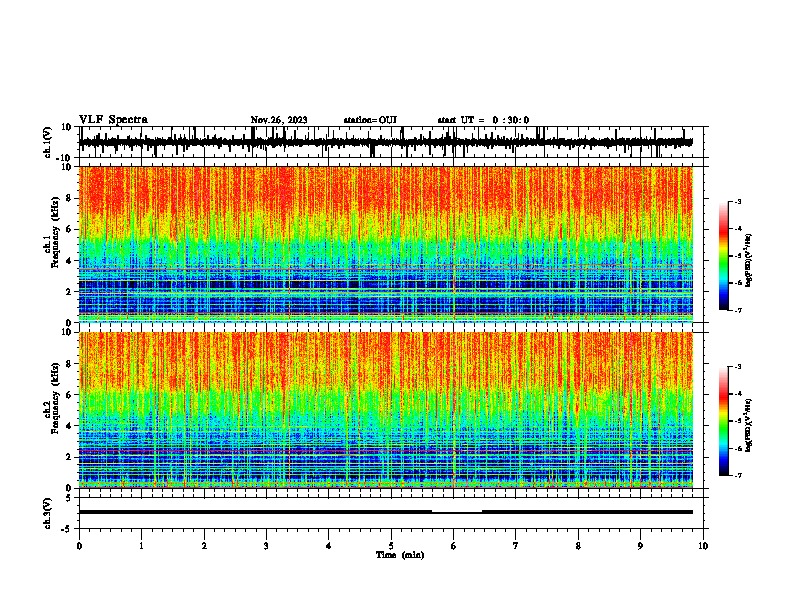Click the ch.2 color scale bar
The height and width of the screenshot is (612, 792).
724,421
